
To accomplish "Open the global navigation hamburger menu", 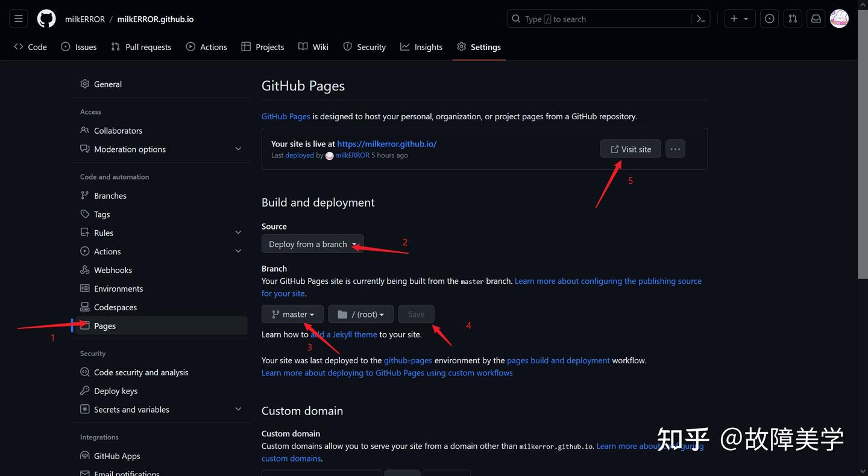I will point(18,19).
